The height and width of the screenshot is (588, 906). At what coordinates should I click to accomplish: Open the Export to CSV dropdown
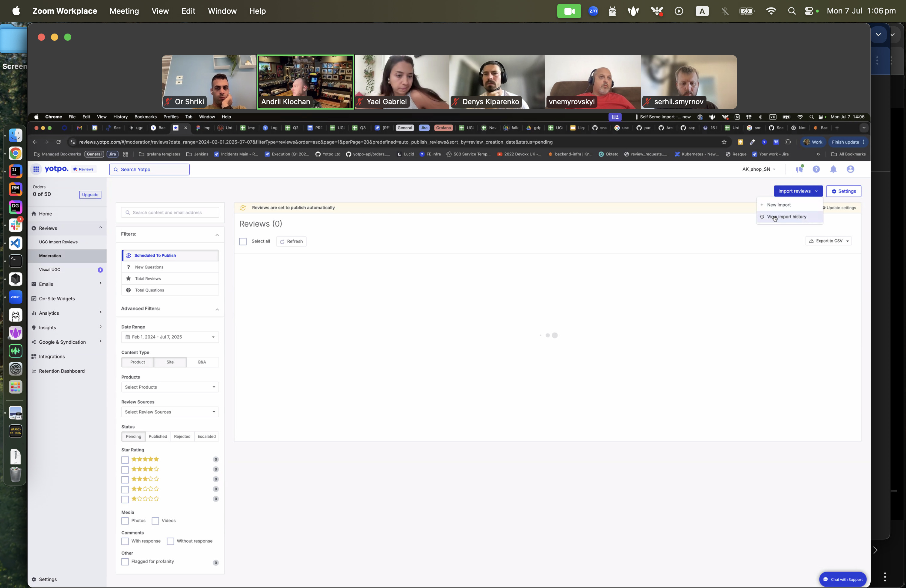tap(828, 241)
